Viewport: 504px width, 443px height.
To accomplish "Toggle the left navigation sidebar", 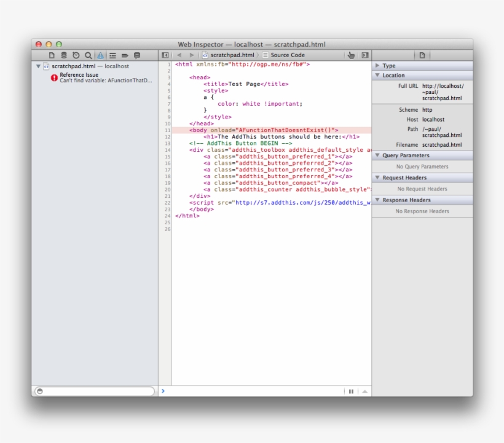I will pos(165,55).
